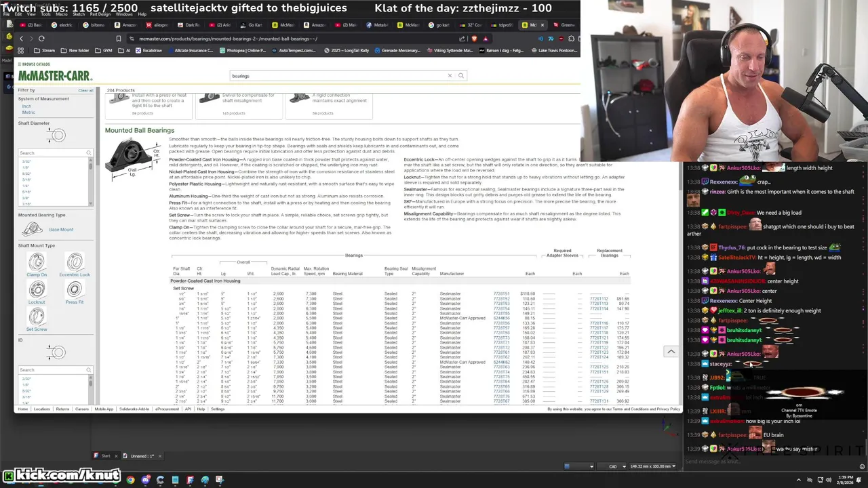Choose the Locknut shaft mount icon

tap(37, 290)
